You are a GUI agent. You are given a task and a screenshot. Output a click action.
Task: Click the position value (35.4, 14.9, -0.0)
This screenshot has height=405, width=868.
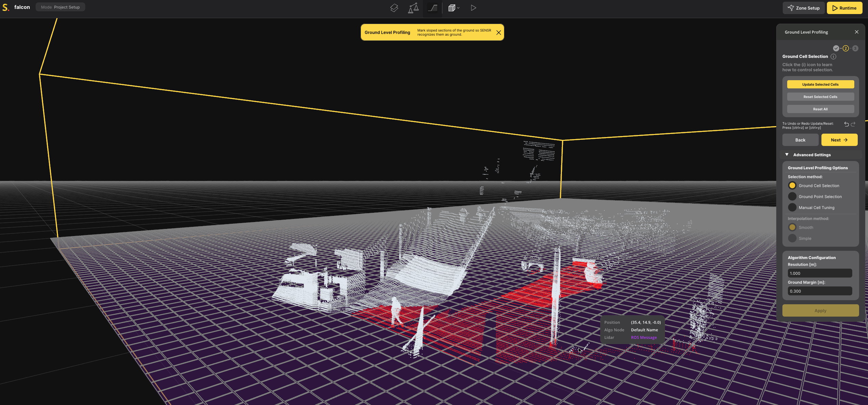coord(646,322)
